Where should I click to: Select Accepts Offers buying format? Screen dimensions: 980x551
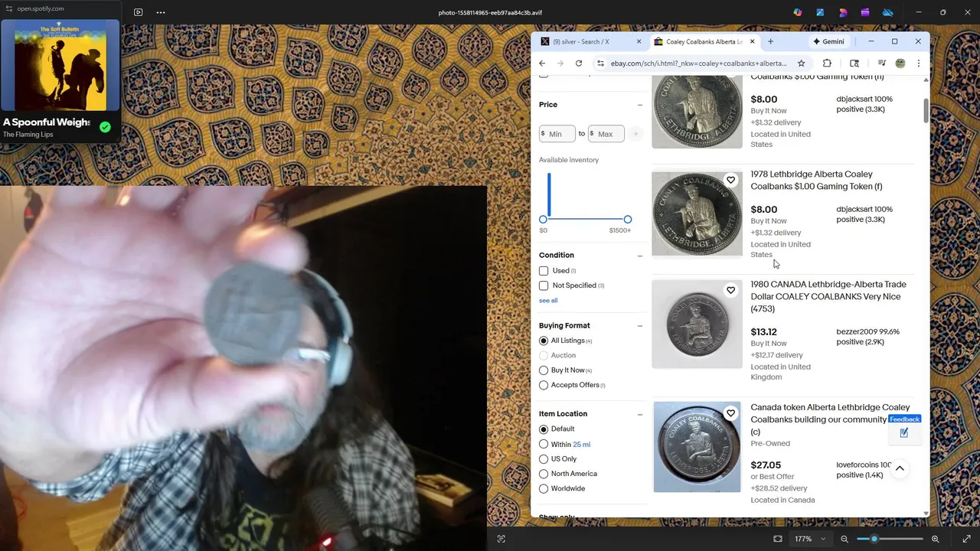click(544, 385)
